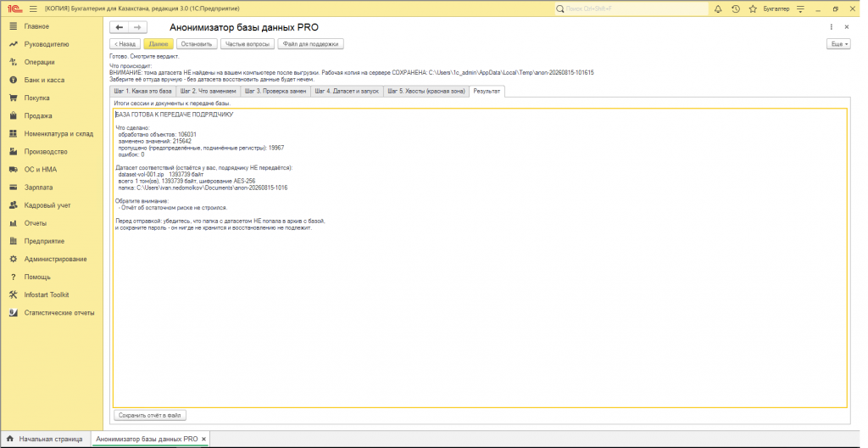
Task: Click the Администрирование gear icon
Action: click(14, 259)
